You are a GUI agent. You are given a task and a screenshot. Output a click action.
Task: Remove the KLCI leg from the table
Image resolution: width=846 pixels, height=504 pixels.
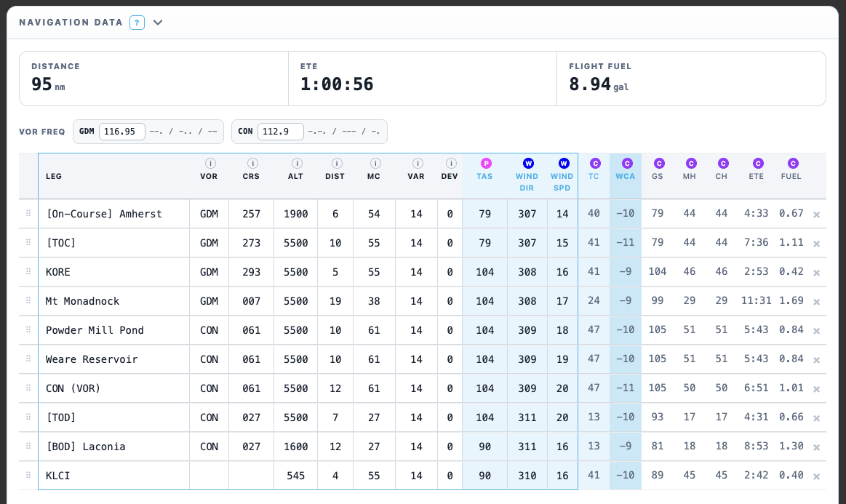coord(817,476)
